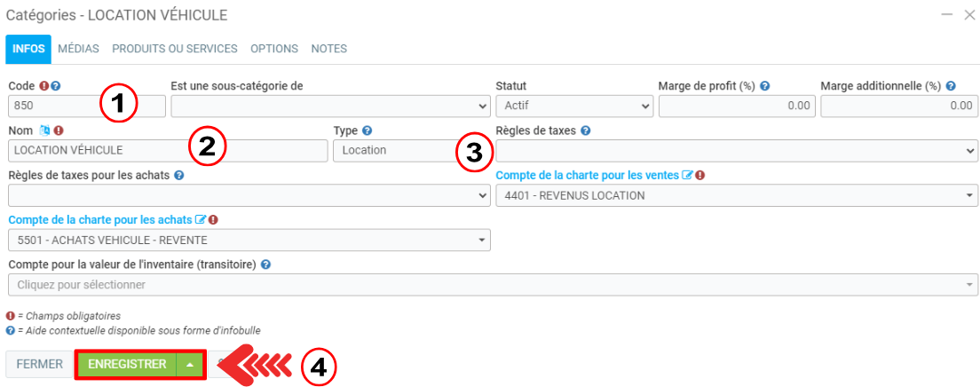This screenshot has width=980, height=387.
Task: Expand Est une sous-catégorie de dropdown
Action: pos(329,106)
